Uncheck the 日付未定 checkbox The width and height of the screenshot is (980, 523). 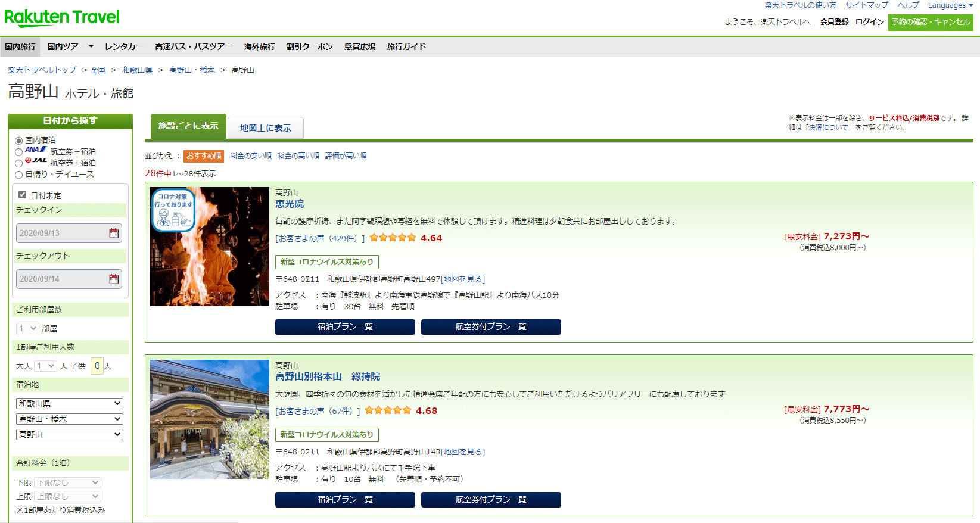(23, 195)
